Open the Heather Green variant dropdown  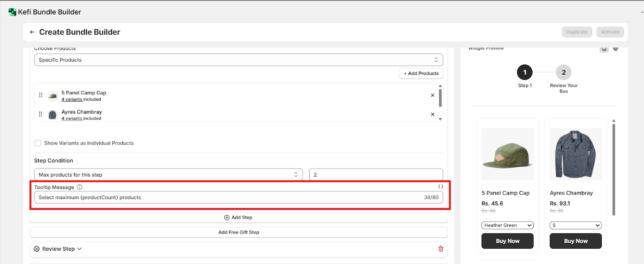click(x=507, y=225)
